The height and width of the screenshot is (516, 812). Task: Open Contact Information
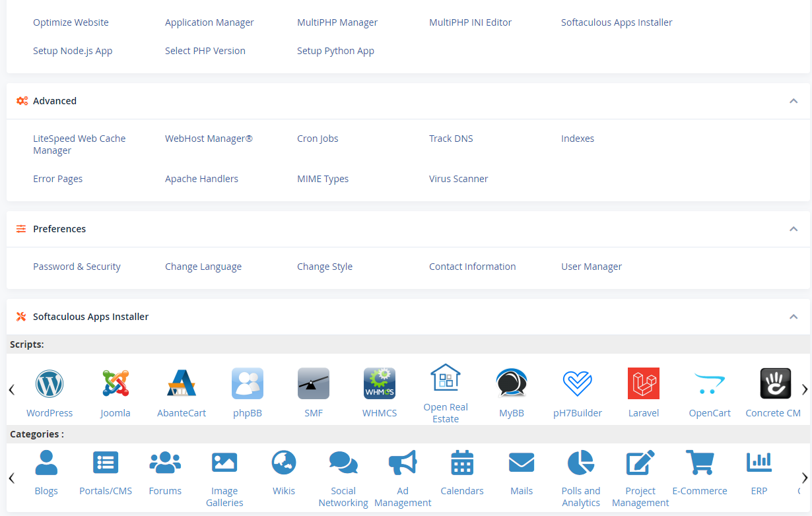click(473, 267)
